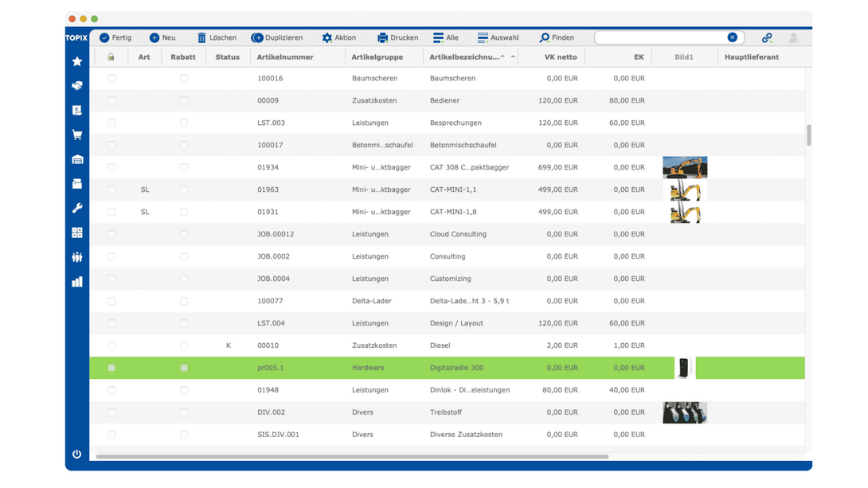This screenshot has width=868, height=488.
Task: Tick the lock checkbox for Baumscheren row
Action: tap(111, 79)
